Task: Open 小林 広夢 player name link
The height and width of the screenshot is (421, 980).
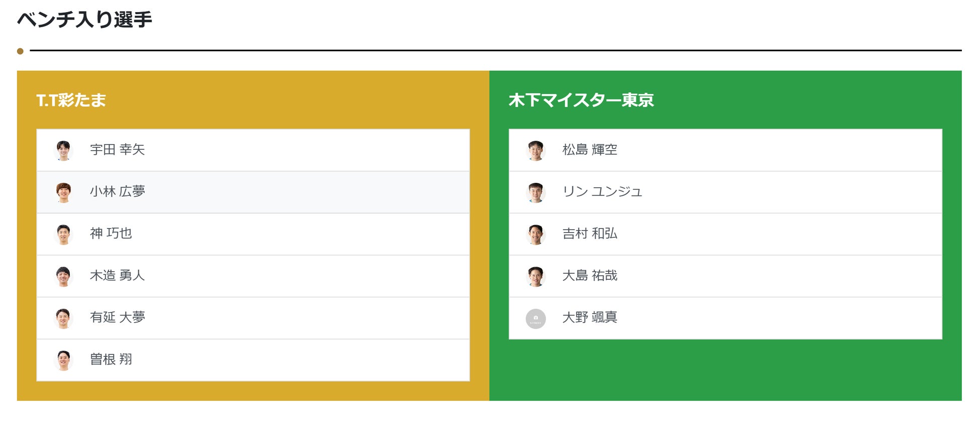Action: (117, 191)
